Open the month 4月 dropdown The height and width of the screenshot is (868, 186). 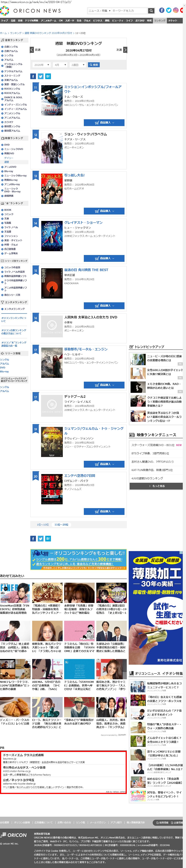60,65
